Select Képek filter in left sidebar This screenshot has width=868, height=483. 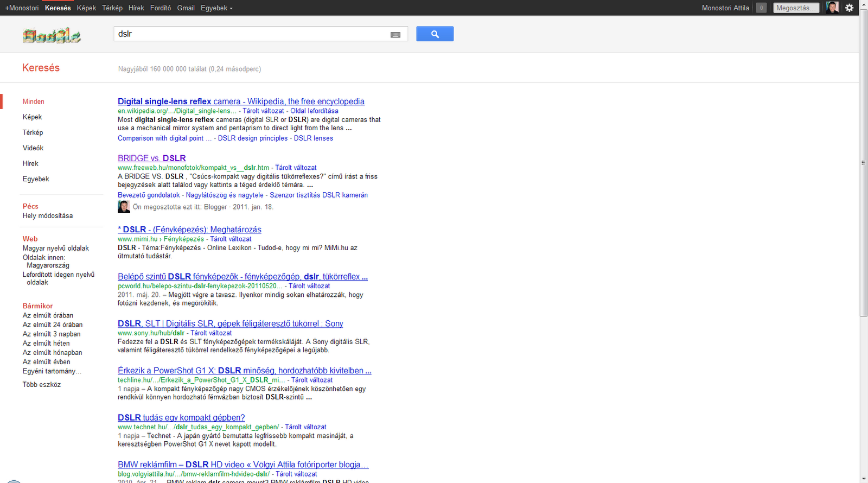(32, 117)
